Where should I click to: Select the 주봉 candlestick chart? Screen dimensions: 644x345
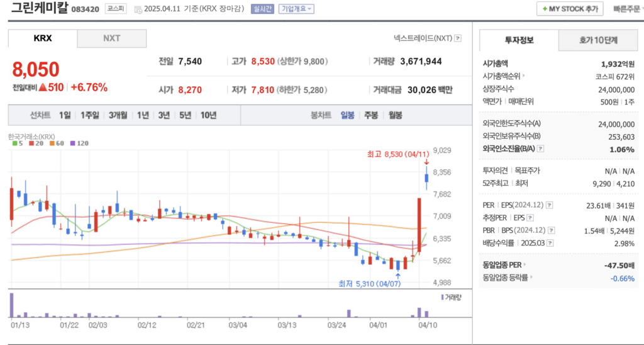(x=371, y=115)
